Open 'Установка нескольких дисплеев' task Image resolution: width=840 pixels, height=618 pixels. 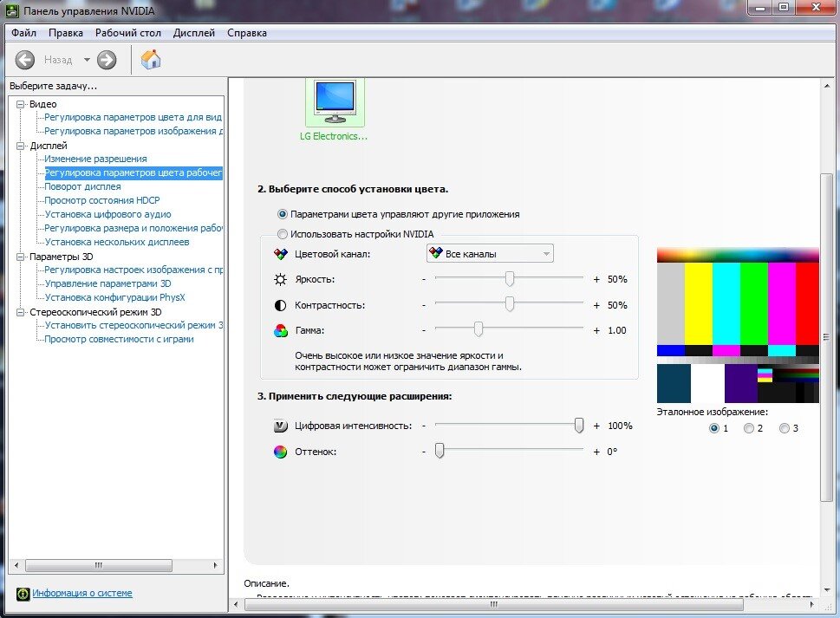point(117,242)
